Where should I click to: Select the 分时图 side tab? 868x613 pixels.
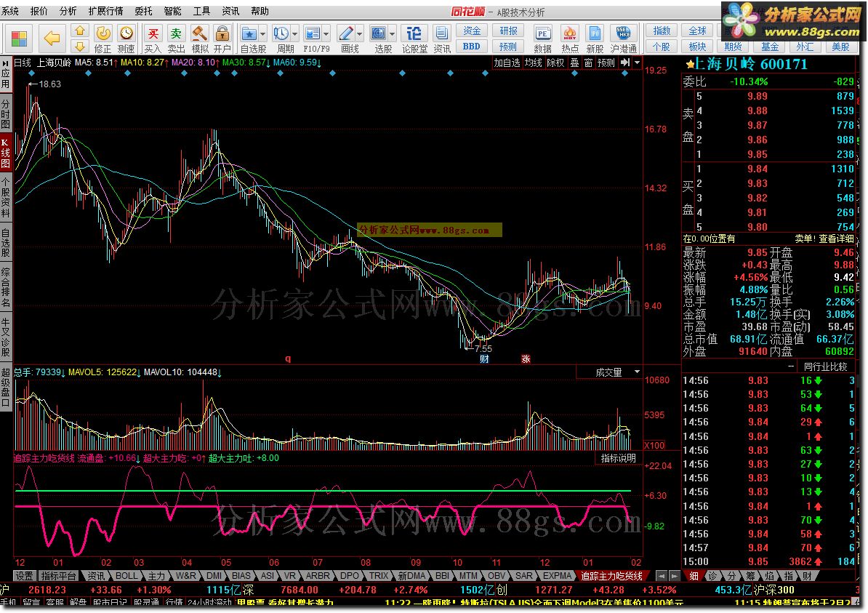click(6, 113)
